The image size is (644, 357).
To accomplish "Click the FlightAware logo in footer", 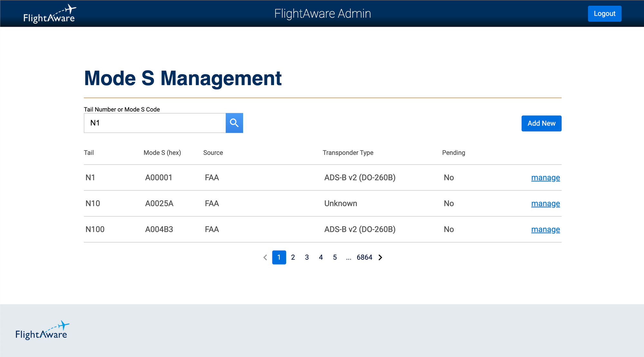I will pos(42,330).
